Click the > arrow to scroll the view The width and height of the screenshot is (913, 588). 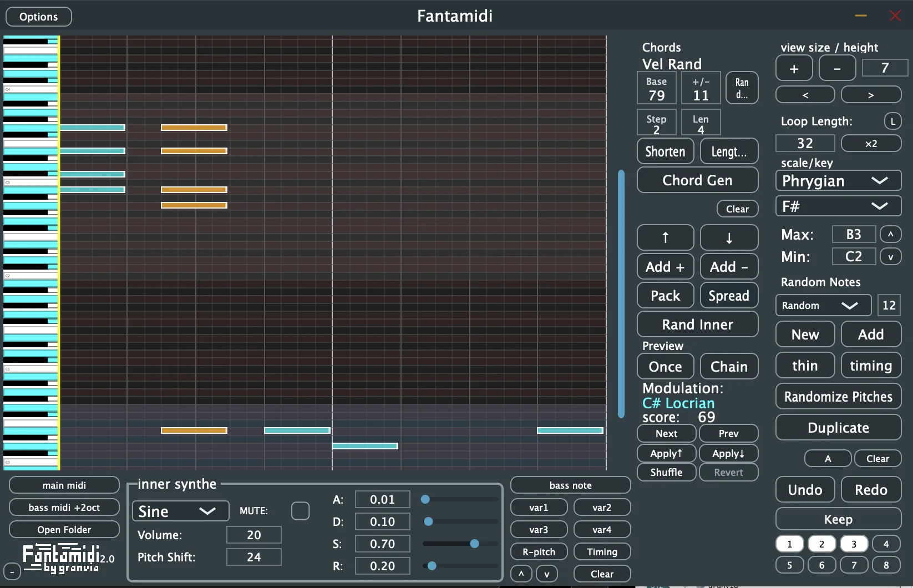click(870, 94)
